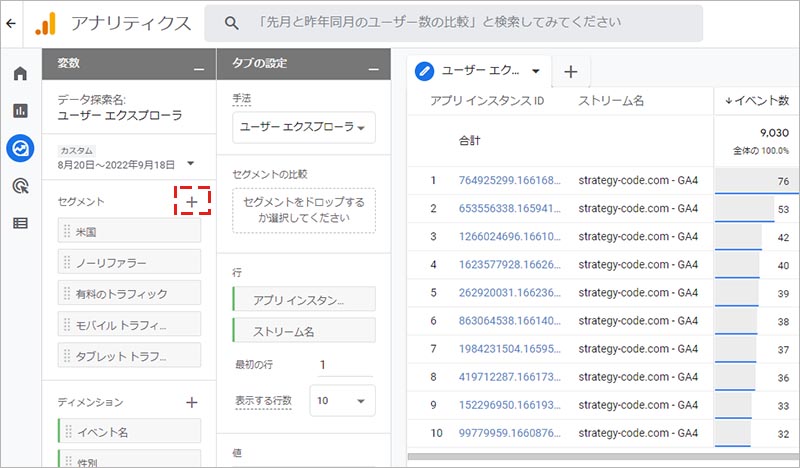Open 表示する行数 rows dropdown
The width and height of the screenshot is (800, 468).
click(x=342, y=400)
